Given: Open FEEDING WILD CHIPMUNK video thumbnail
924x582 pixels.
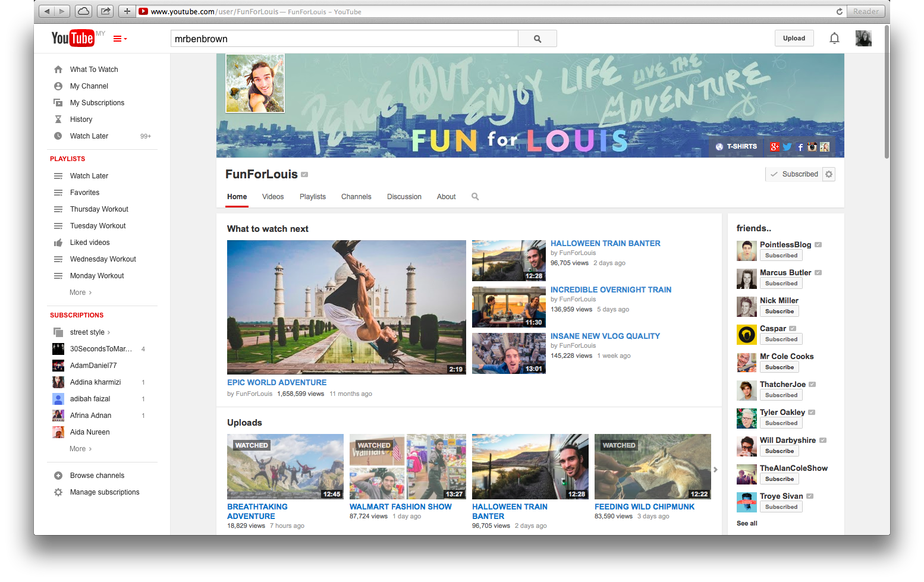Looking at the screenshot, I should coord(653,467).
